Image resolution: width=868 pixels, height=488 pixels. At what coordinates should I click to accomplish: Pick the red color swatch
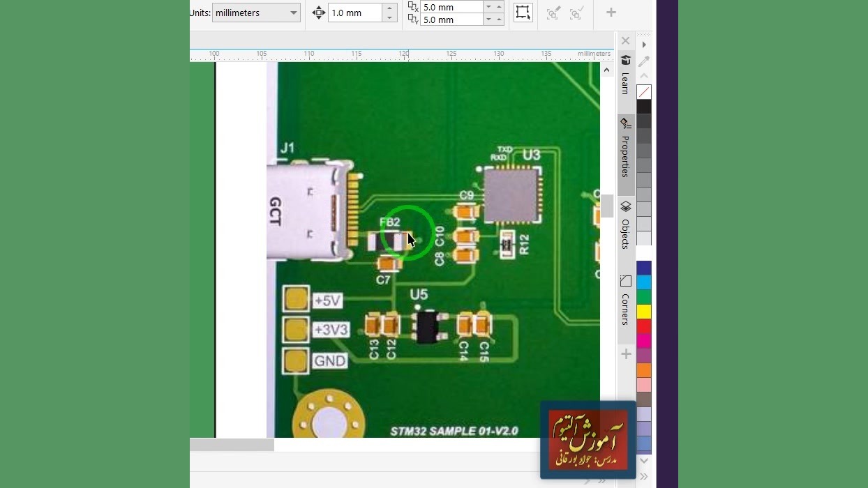644,326
